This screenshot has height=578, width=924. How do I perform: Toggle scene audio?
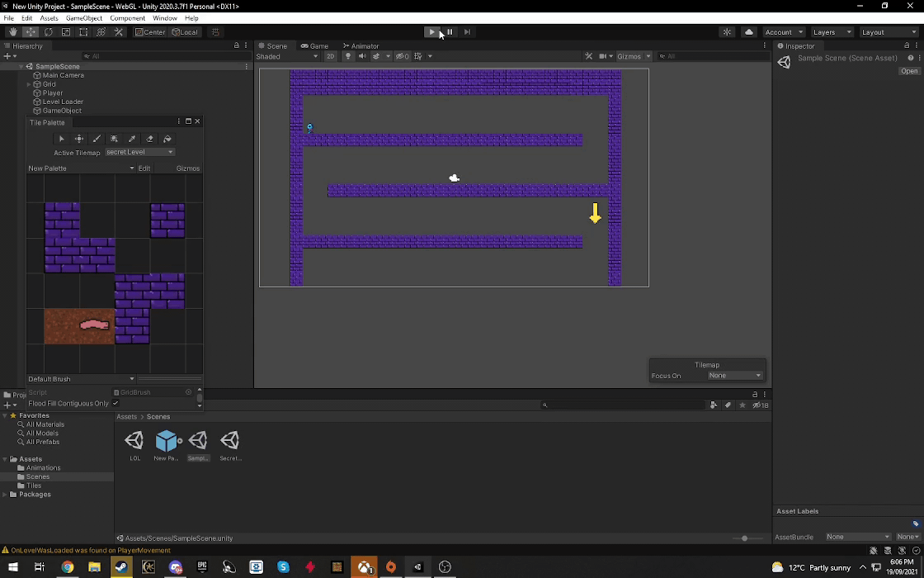[362, 56]
